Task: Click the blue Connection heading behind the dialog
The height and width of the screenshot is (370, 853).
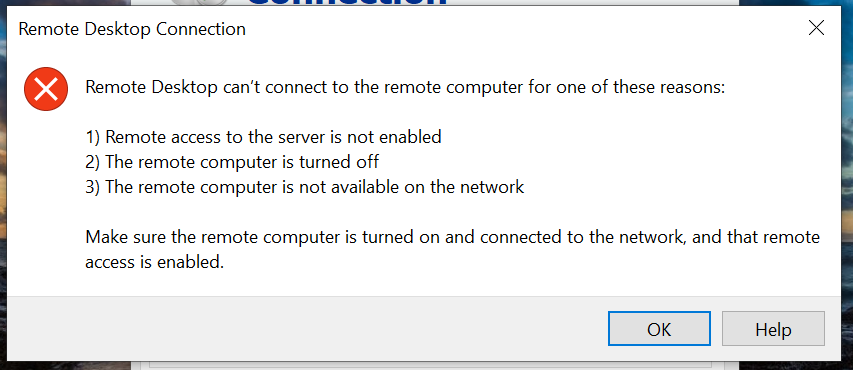Action: (x=348, y=3)
